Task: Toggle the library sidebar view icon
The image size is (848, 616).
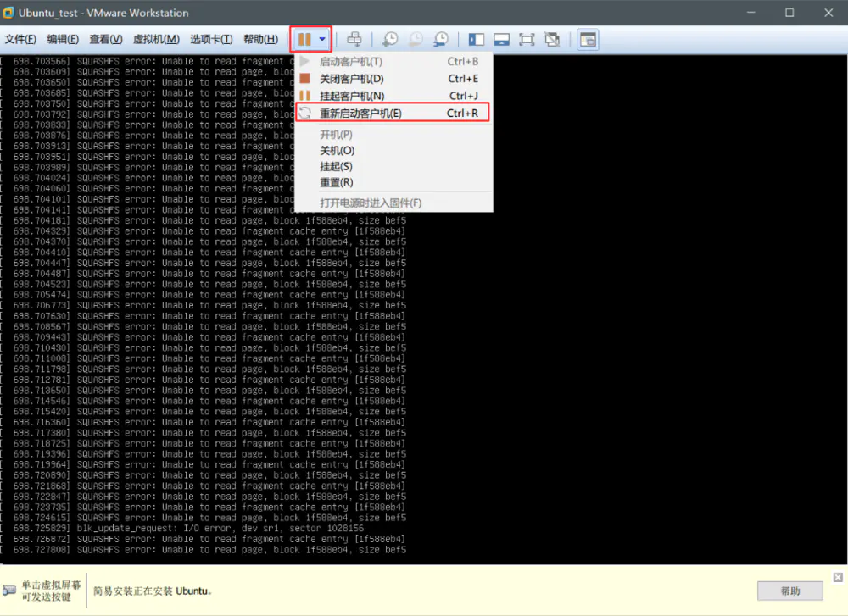Action: [x=476, y=40]
